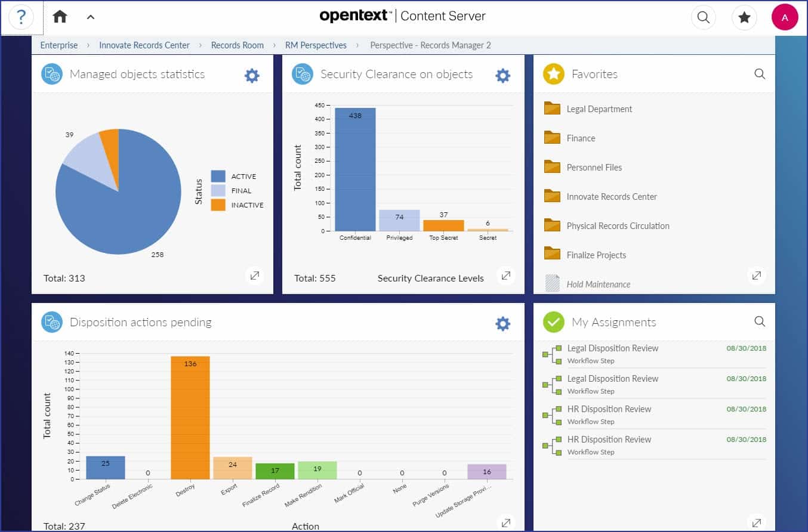Click the Security Clearance on objects widget icon

click(302, 75)
